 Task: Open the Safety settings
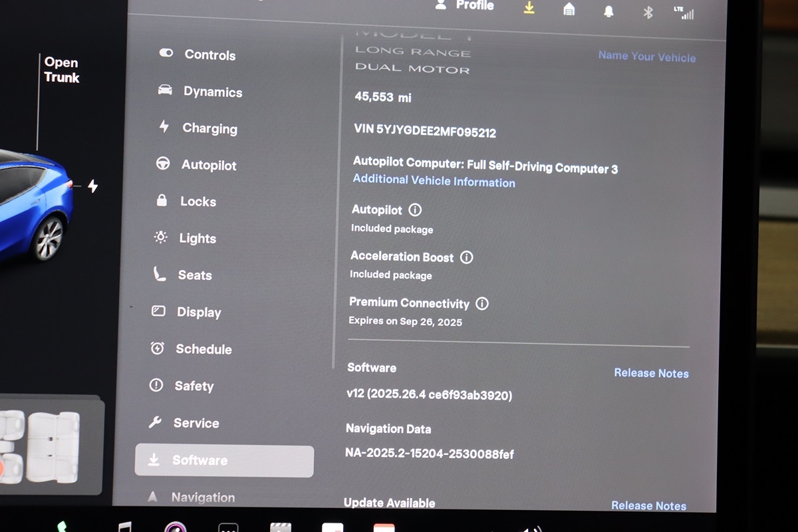(182, 386)
